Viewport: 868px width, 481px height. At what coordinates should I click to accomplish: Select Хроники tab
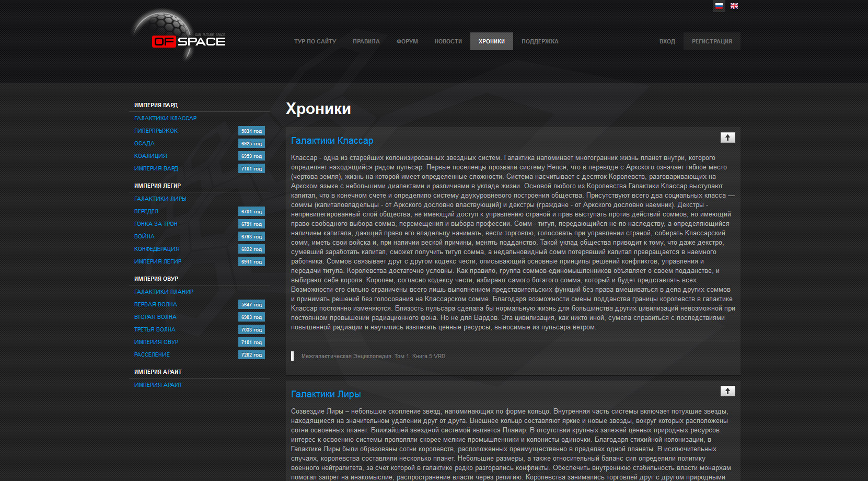(492, 41)
